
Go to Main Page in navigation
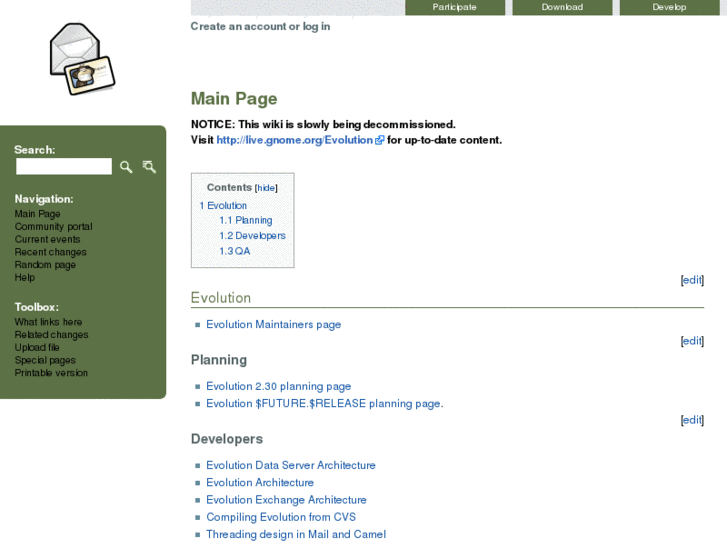click(38, 214)
